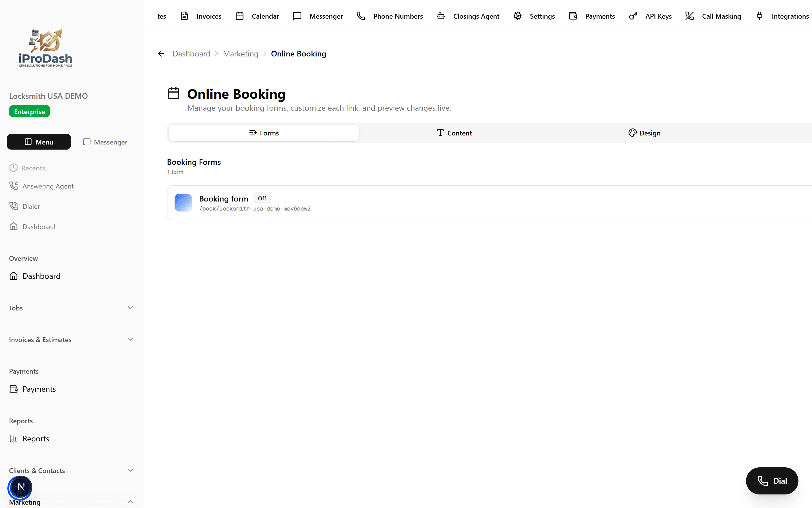This screenshot has height=508, width=812.
Task: Go to Dashboard via breadcrumb link
Action: point(191,54)
